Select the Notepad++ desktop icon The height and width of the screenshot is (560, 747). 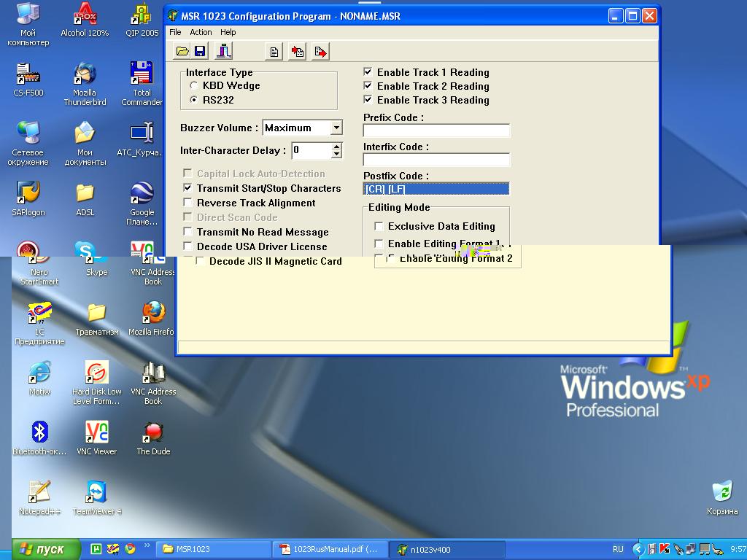click(x=39, y=497)
